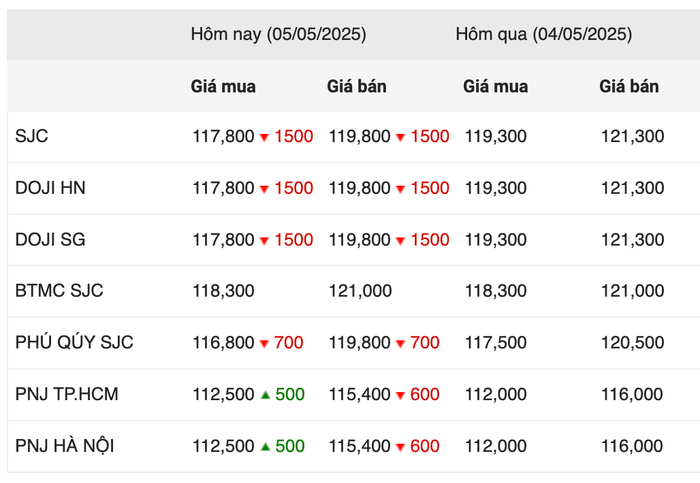Select the DOJI HN row label
The height and width of the screenshot is (483, 700).
[x=50, y=188]
